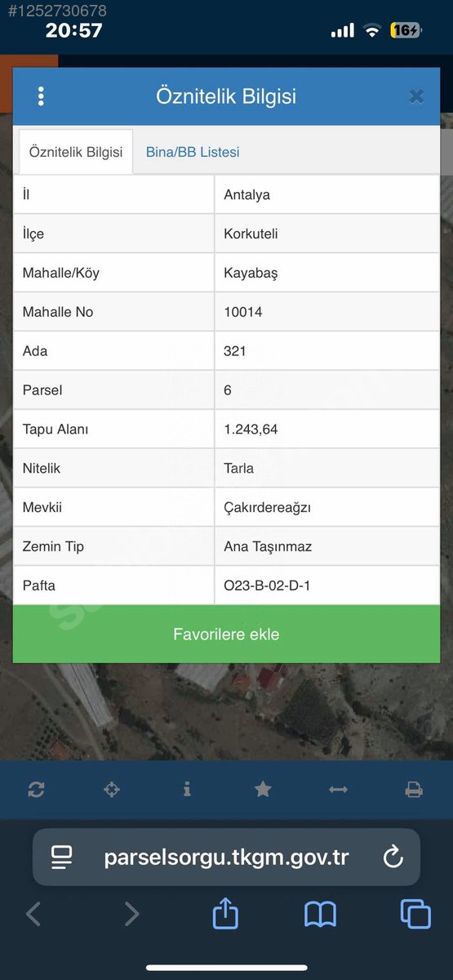Screen dimensions: 453x980
Task: Click the refresh arrows icon in the map toolbar
Action: tap(36, 790)
